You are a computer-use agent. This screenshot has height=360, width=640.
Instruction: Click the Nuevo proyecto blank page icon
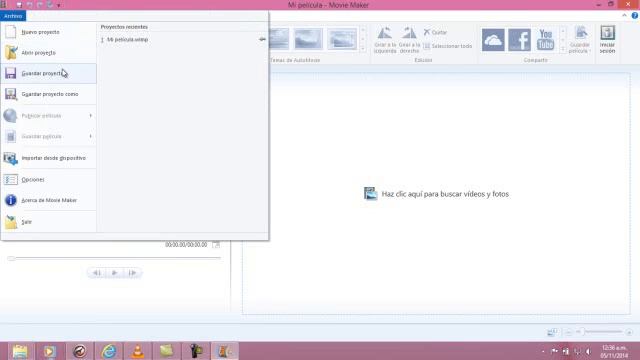tap(11, 32)
